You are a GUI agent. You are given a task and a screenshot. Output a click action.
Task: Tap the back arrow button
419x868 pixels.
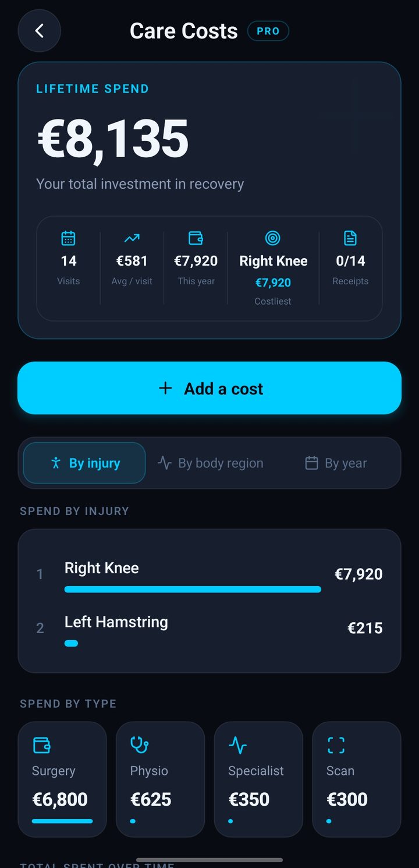tap(40, 31)
